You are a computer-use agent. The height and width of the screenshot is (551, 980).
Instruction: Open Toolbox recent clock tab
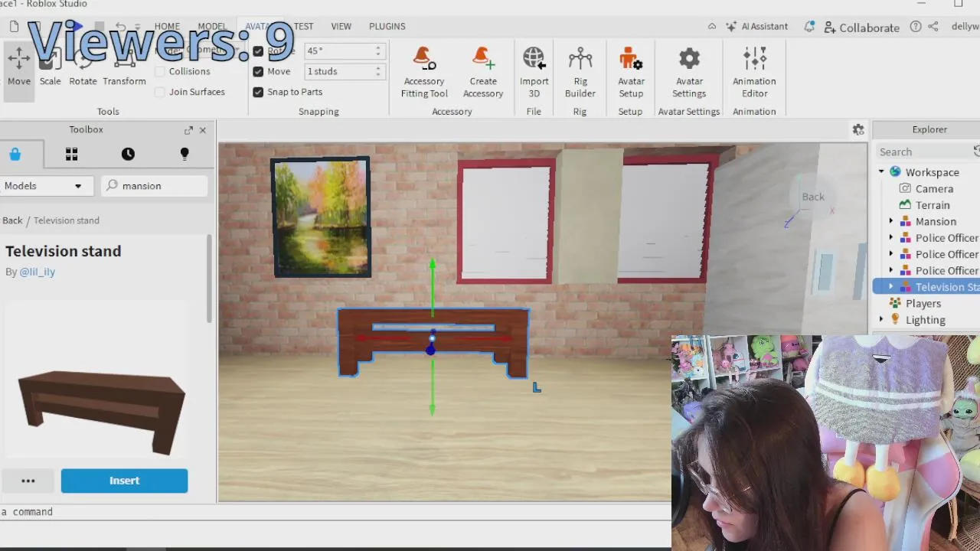[128, 154]
